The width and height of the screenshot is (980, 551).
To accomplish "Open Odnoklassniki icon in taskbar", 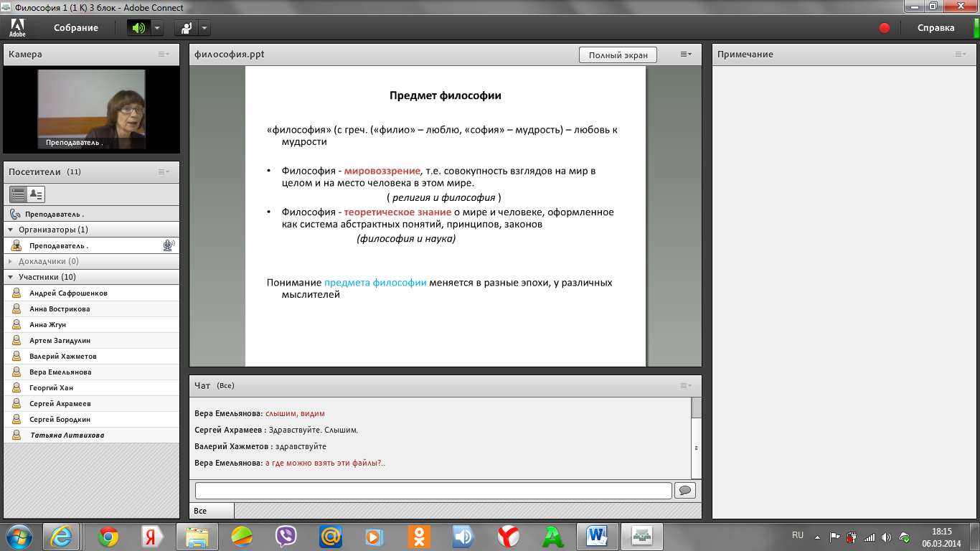I will point(420,536).
